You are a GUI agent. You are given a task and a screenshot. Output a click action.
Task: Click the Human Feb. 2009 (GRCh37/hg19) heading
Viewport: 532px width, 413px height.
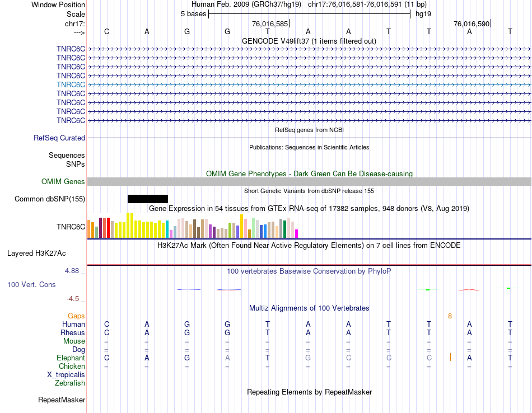pos(246,4)
